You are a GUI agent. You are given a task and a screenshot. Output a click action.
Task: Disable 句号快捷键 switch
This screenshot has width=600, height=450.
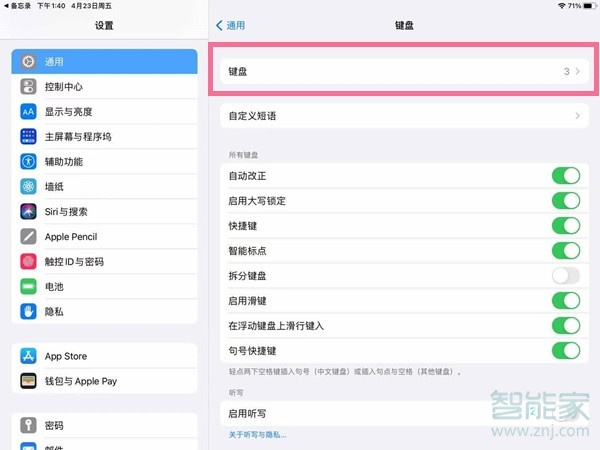[566, 351]
